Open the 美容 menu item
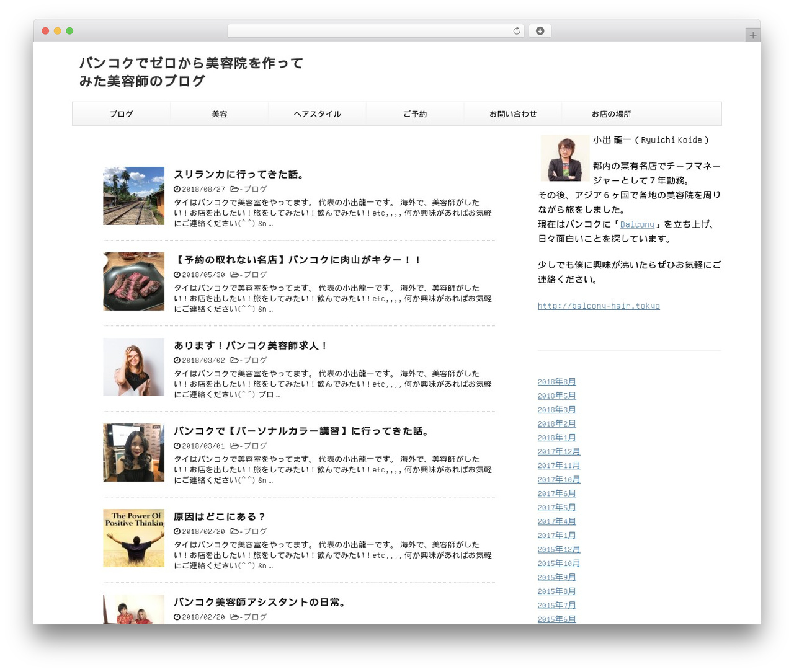The image size is (794, 672). (x=220, y=114)
